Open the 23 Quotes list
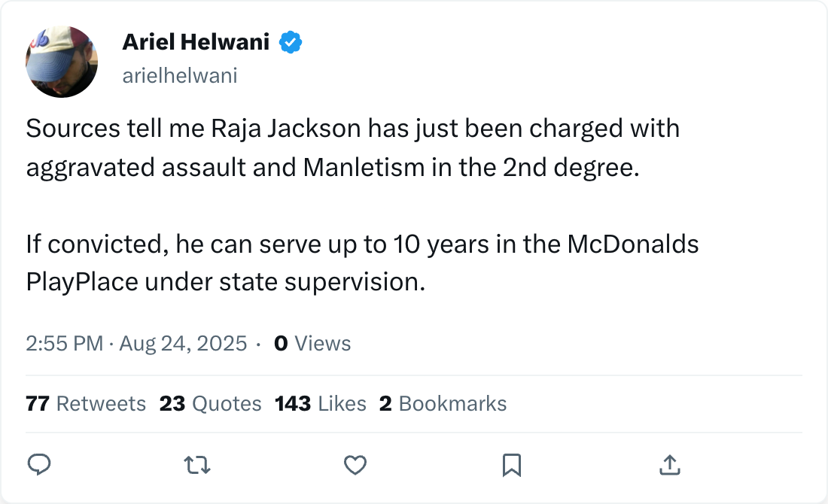The height and width of the screenshot is (504, 828). [x=211, y=404]
